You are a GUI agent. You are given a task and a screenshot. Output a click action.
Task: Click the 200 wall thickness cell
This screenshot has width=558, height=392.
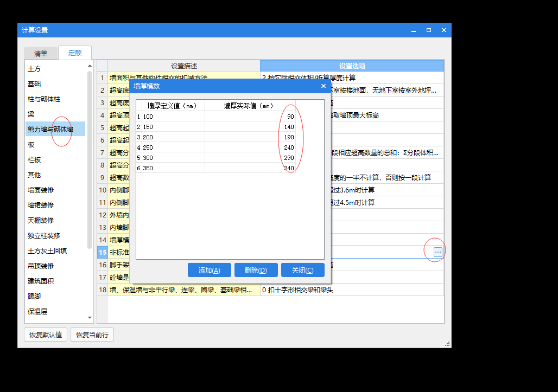(173, 137)
